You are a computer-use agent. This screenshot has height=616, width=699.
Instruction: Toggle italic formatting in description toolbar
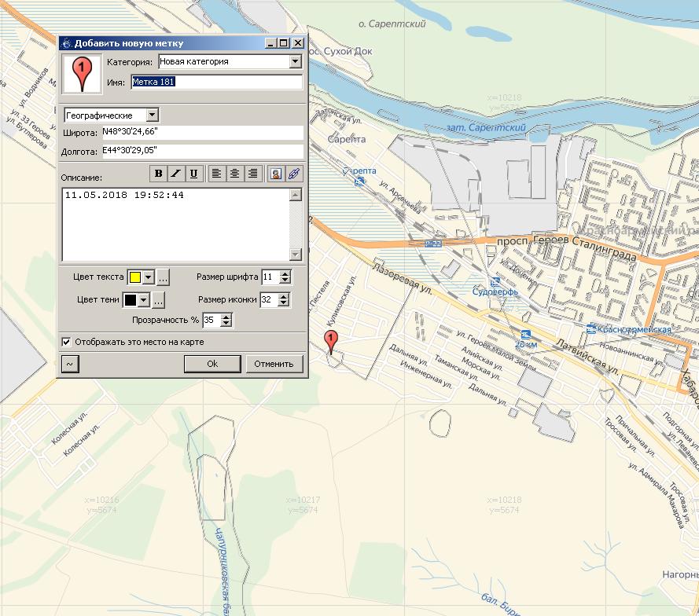click(176, 174)
